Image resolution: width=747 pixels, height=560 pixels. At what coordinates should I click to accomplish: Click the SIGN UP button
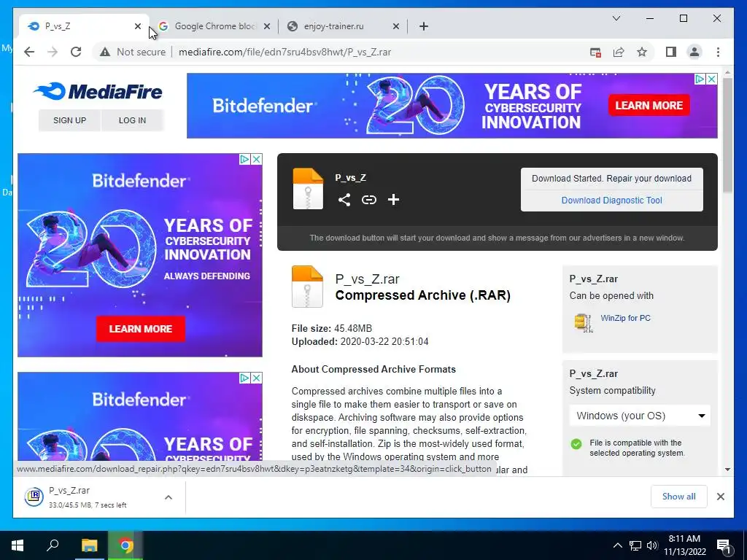click(69, 120)
